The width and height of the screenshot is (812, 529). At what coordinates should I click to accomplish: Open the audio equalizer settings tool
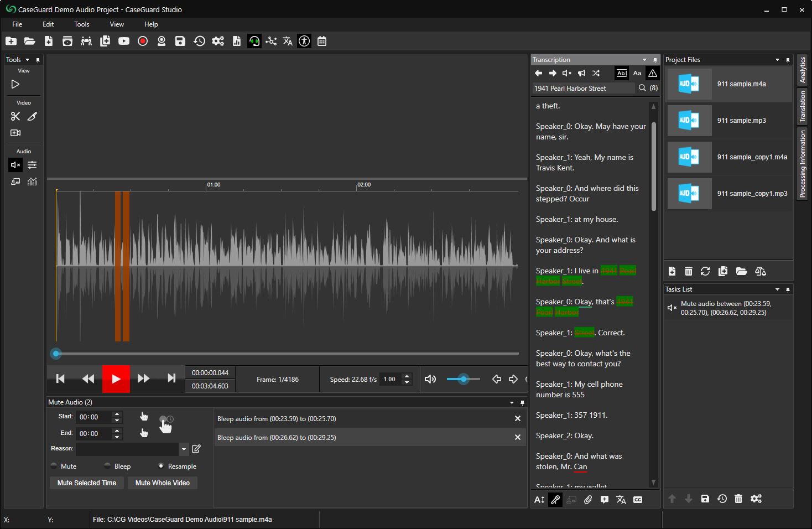click(32, 165)
